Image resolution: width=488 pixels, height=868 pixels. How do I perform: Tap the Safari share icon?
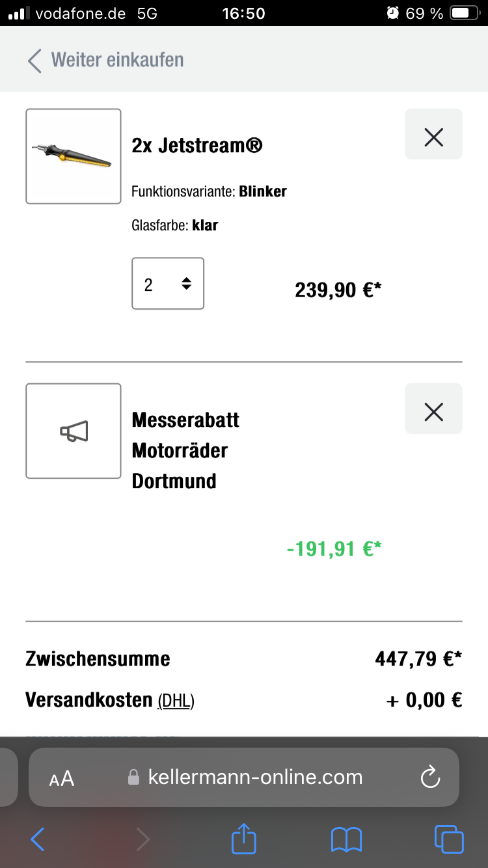pyautogui.click(x=244, y=839)
